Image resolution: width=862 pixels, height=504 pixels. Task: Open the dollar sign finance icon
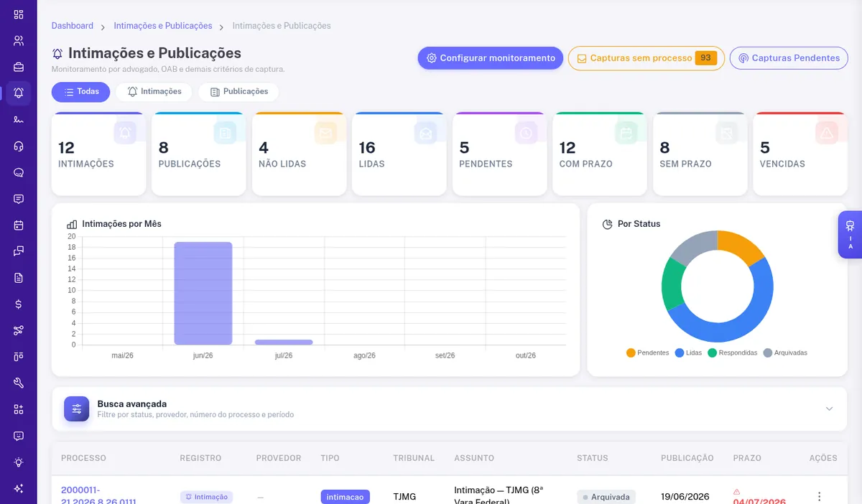(x=19, y=304)
